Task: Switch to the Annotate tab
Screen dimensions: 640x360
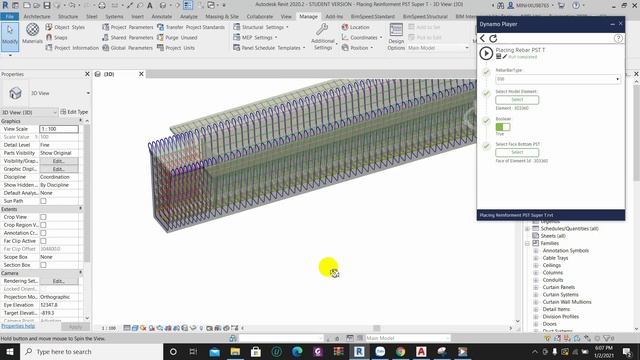Action: 162,16
